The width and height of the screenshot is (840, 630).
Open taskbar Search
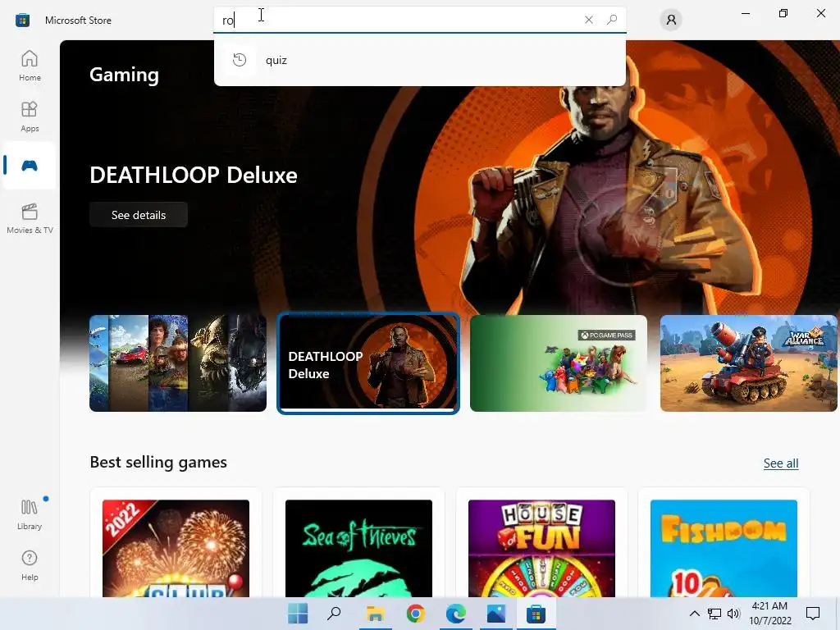click(x=335, y=614)
